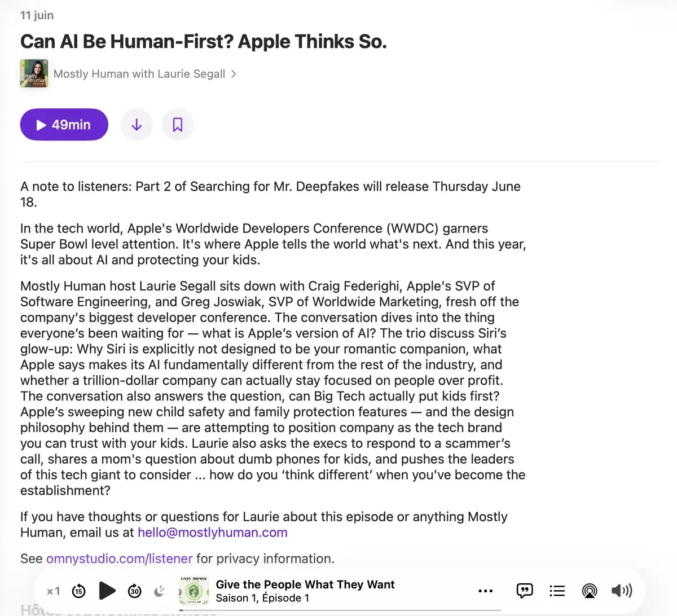Skip back 15 seconds

(x=79, y=591)
